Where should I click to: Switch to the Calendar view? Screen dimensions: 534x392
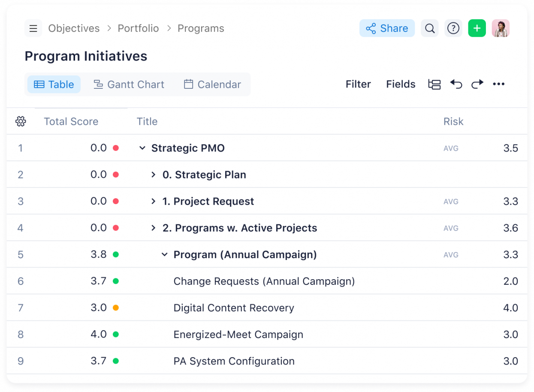click(x=212, y=84)
